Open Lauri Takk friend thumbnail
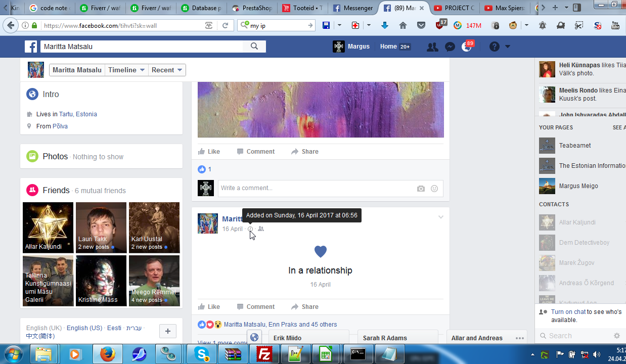The height and width of the screenshot is (364, 626). pyautogui.click(x=101, y=227)
